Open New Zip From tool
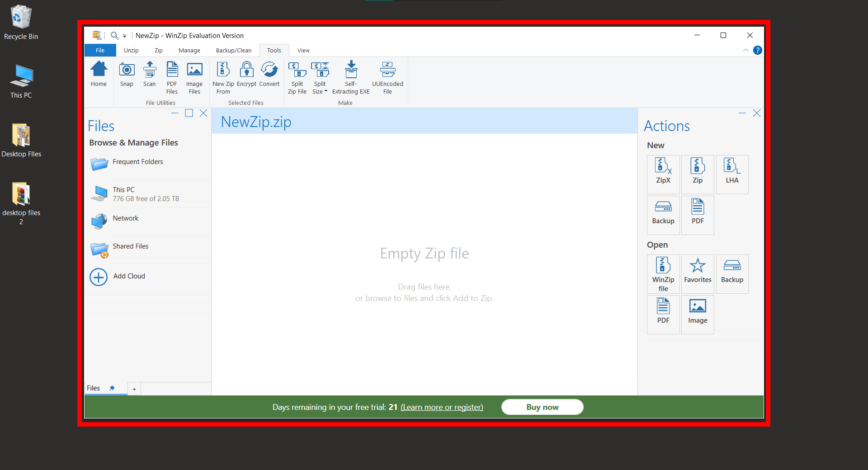This screenshot has width=868, height=470. pos(222,77)
